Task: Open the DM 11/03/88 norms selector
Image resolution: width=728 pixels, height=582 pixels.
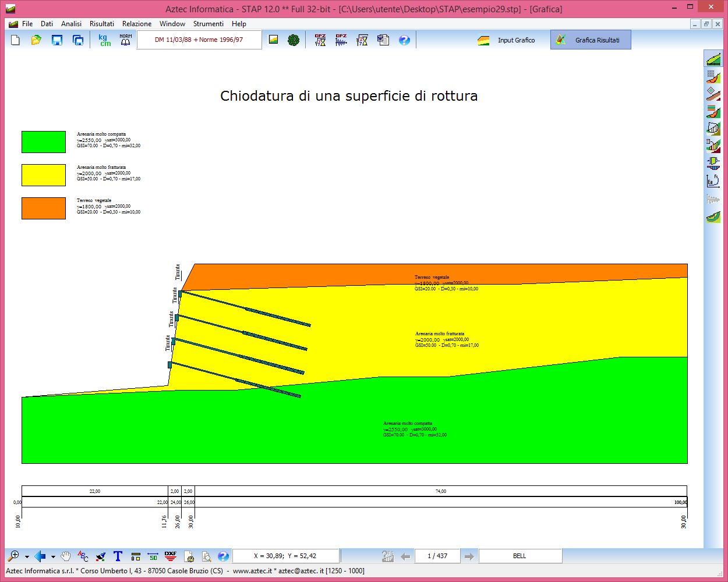Action: [199, 40]
